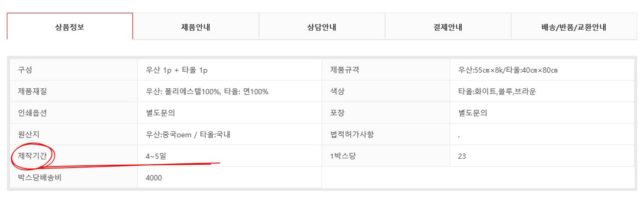Click the 4~5일 production period value
The image size is (644, 199).
click(155, 156)
